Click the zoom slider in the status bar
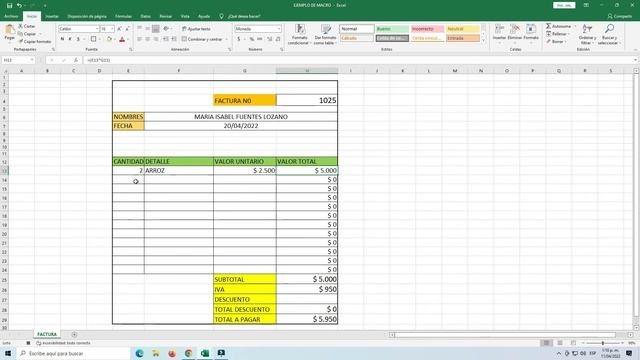Viewport: 640px width, 360px height. coord(603,343)
